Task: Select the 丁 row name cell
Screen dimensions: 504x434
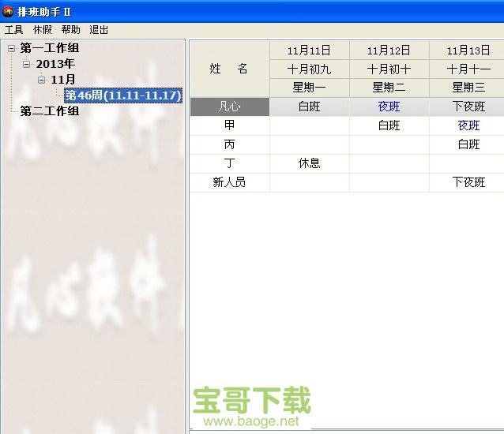Action: click(230, 163)
